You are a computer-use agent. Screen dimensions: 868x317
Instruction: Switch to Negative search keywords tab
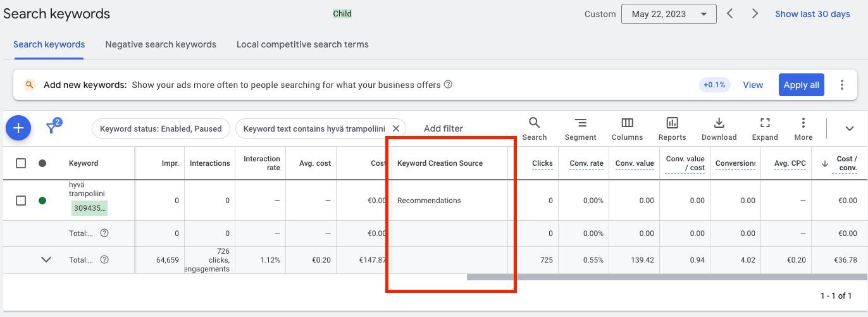tap(161, 44)
